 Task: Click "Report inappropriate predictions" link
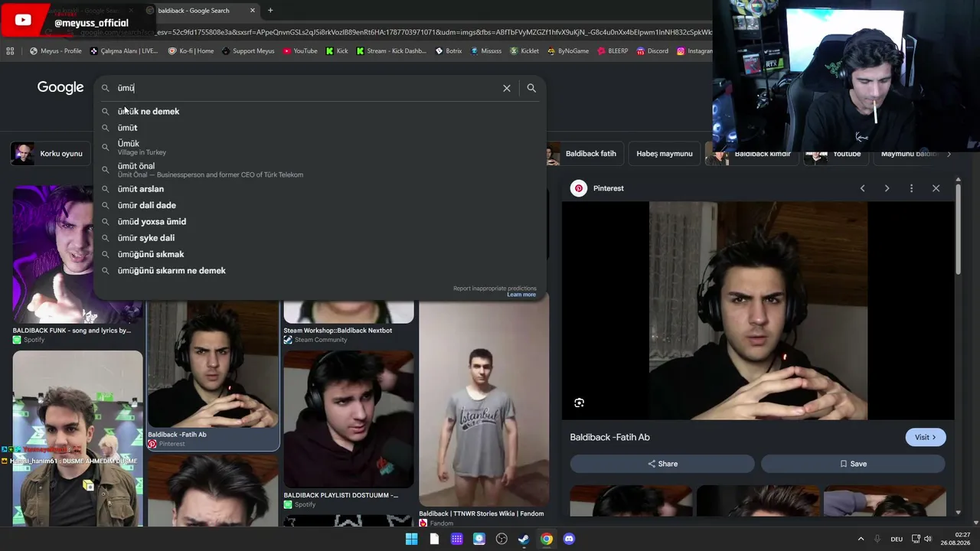[x=495, y=289]
